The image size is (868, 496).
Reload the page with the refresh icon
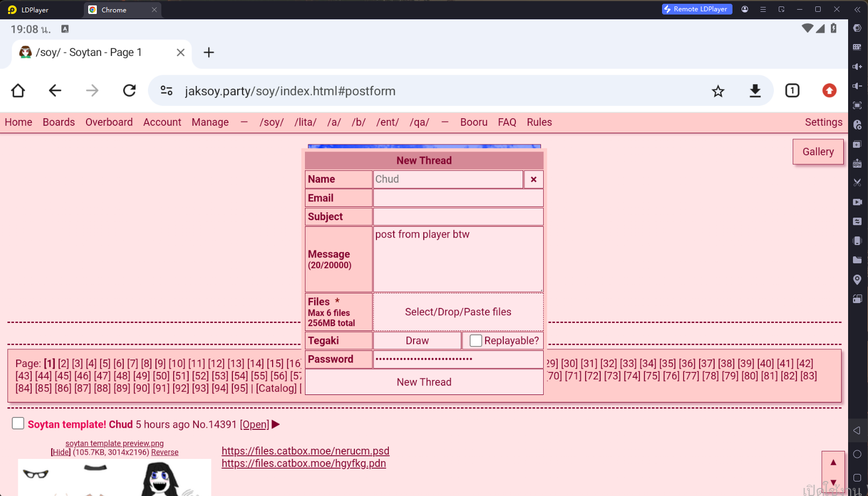coord(129,91)
